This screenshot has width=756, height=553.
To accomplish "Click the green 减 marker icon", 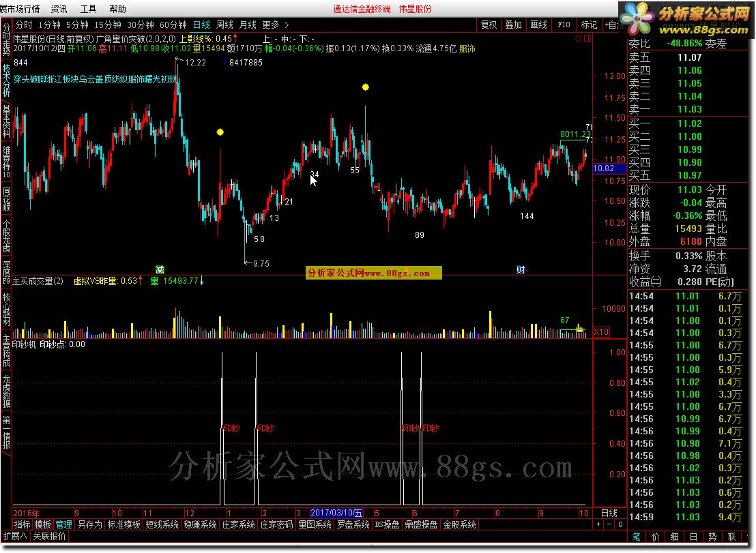I will [160, 270].
